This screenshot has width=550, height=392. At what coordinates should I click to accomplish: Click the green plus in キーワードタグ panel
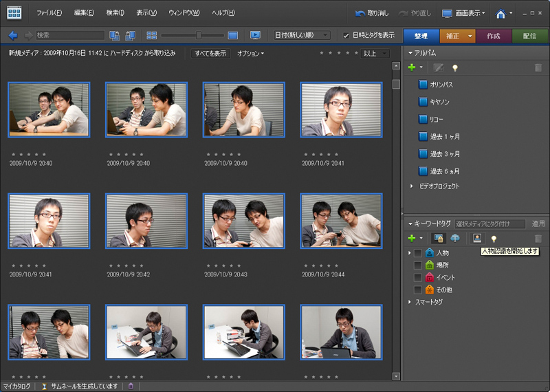412,238
